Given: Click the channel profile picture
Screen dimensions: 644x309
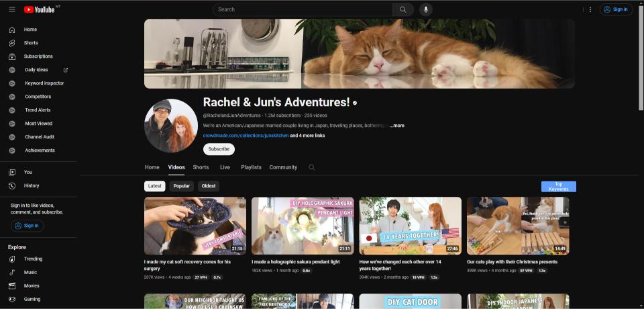Looking at the screenshot, I should [x=171, y=126].
